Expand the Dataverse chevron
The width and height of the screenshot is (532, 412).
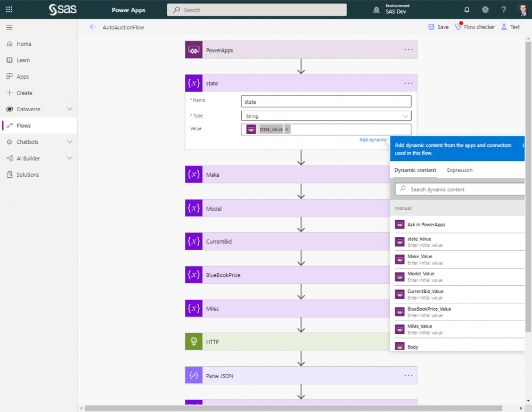click(70, 109)
